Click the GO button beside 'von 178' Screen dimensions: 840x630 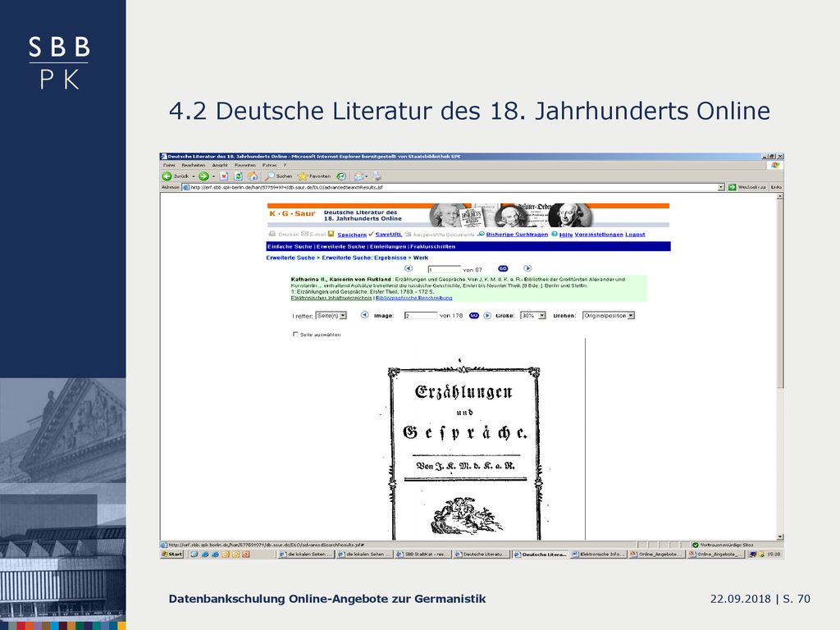pyautogui.click(x=474, y=316)
